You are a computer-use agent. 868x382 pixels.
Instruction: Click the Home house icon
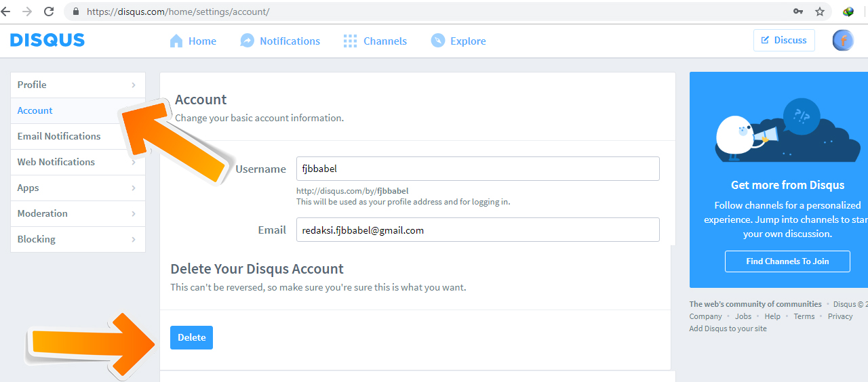[x=176, y=41]
